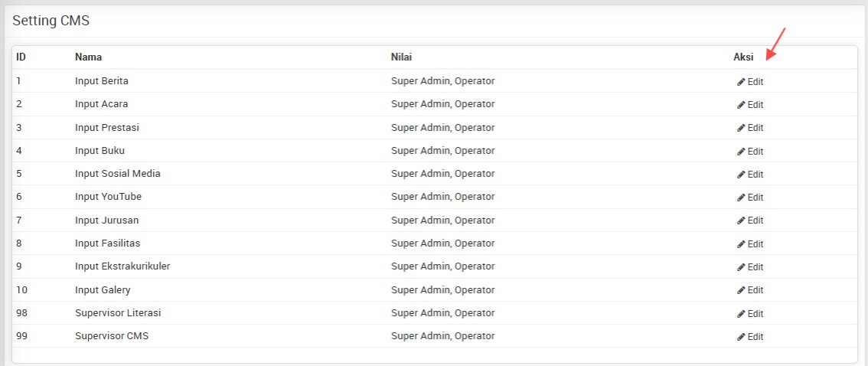The width and height of the screenshot is (868, 366).
Task: Edit the Supervisor CMS setting
Action: tap(750, 337)
